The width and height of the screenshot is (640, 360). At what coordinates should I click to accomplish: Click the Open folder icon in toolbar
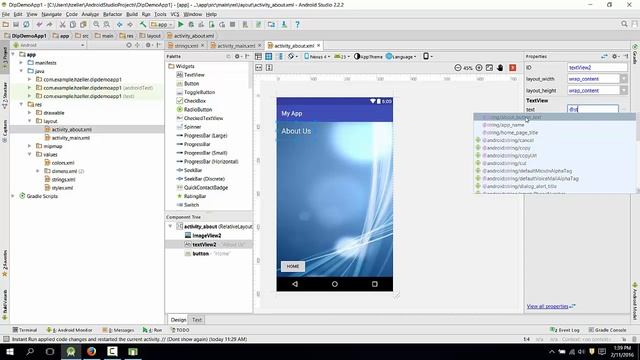[x=6, y=24]
